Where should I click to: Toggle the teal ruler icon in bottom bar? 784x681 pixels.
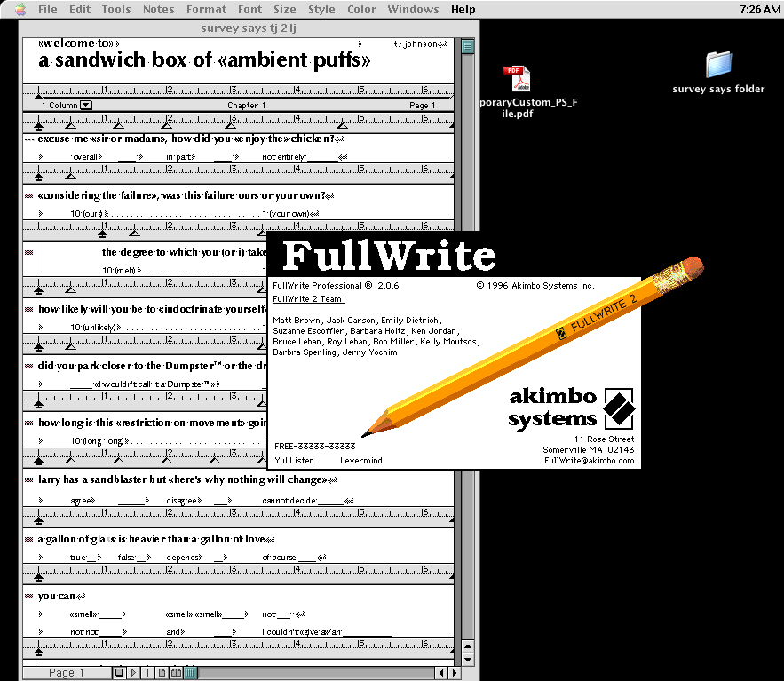(190, 672)
